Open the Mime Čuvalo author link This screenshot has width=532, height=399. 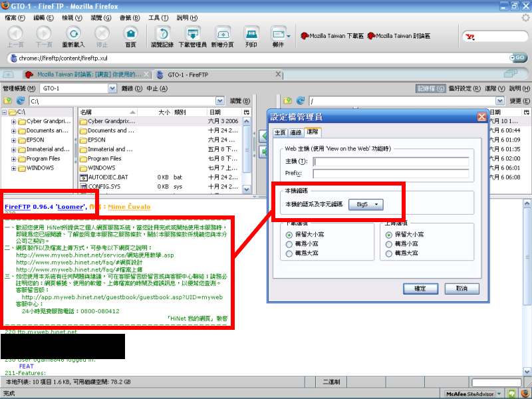129,207
